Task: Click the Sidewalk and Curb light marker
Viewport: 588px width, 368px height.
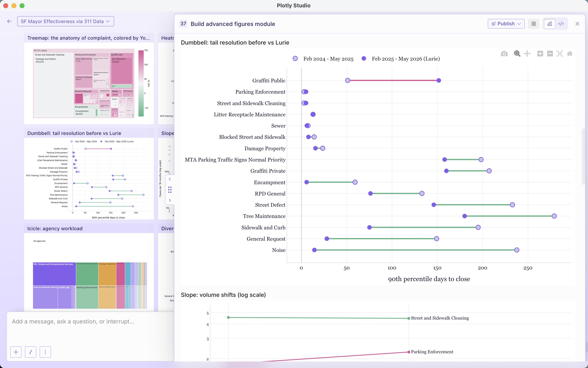Action: (x=478, y=227)
